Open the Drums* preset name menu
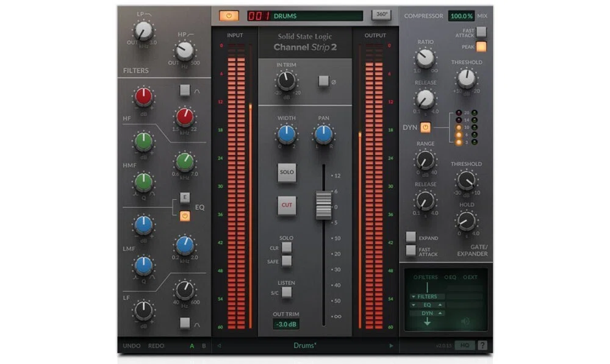The height and width of the screenshot is (364, 610). [304, 345]
